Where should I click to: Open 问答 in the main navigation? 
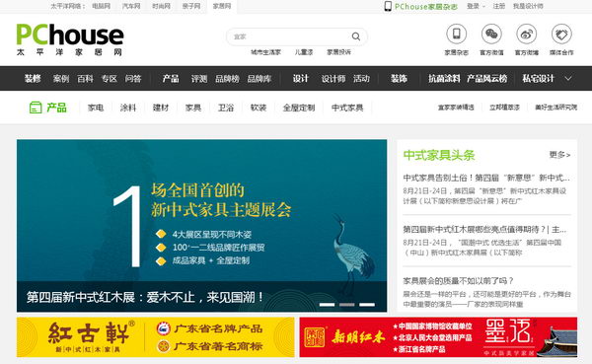133,79
